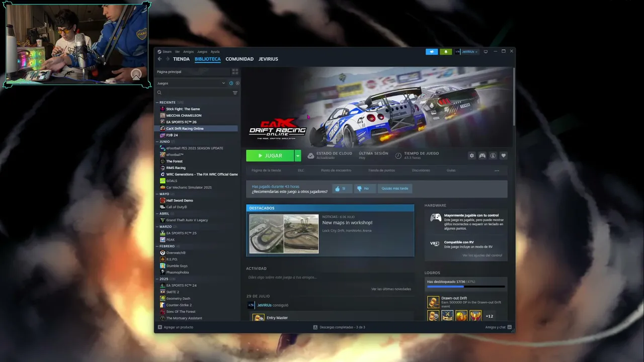
Task: Switch library to grid collections view
Action: coord(235,72)
